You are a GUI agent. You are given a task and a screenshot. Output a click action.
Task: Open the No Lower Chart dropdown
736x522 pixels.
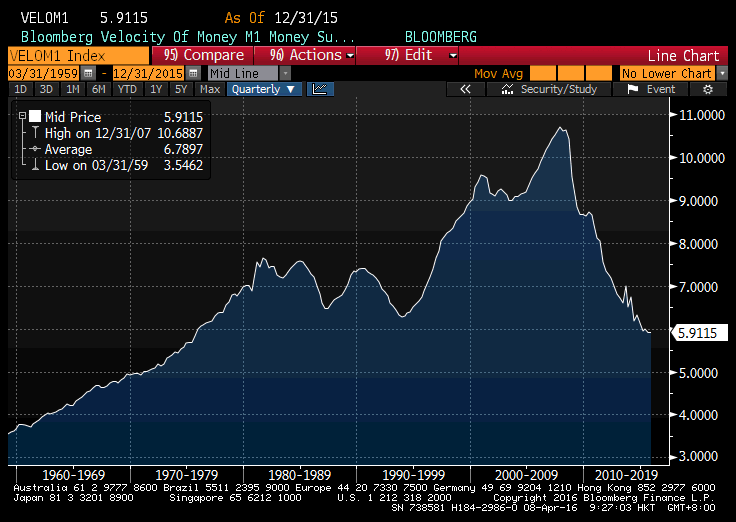click(721, 74)
